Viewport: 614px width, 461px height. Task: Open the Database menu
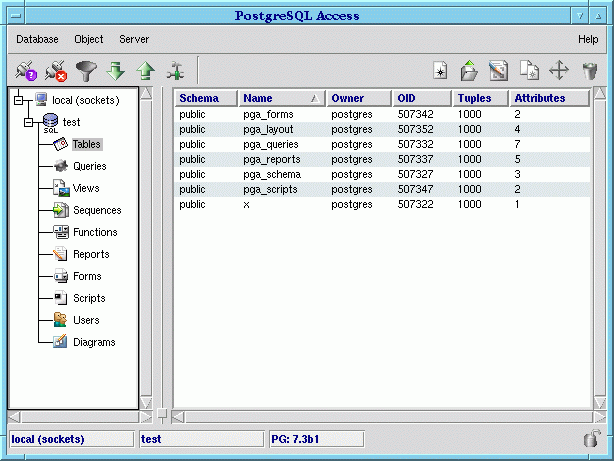click(37, 39)
